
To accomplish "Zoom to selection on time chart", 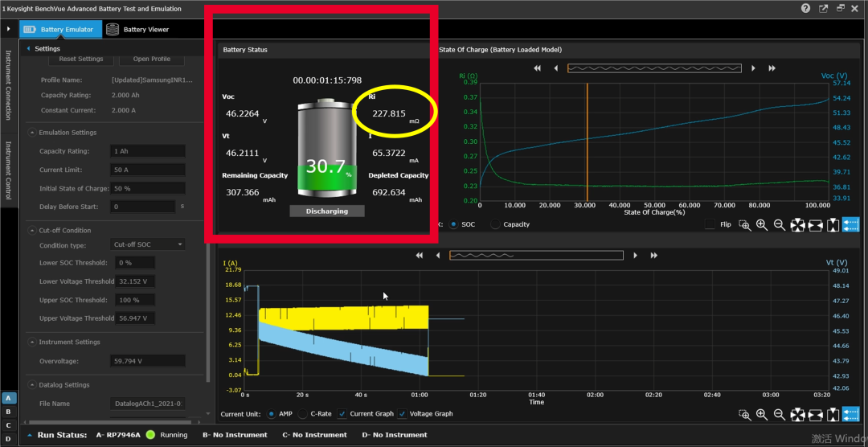I will (x=745, y=414).
